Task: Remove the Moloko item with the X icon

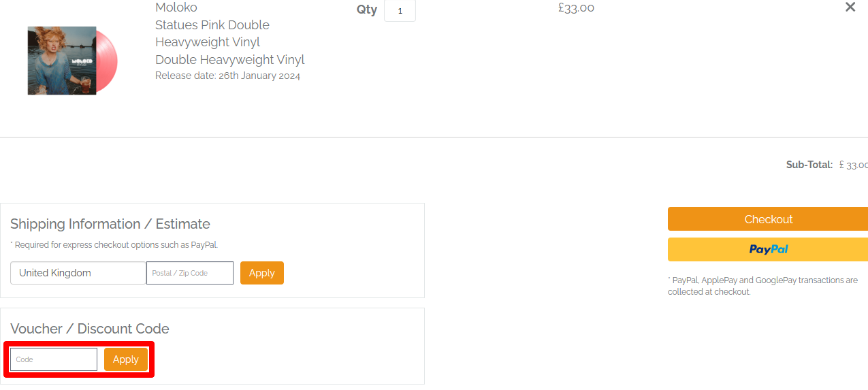Action: point(850,7)
